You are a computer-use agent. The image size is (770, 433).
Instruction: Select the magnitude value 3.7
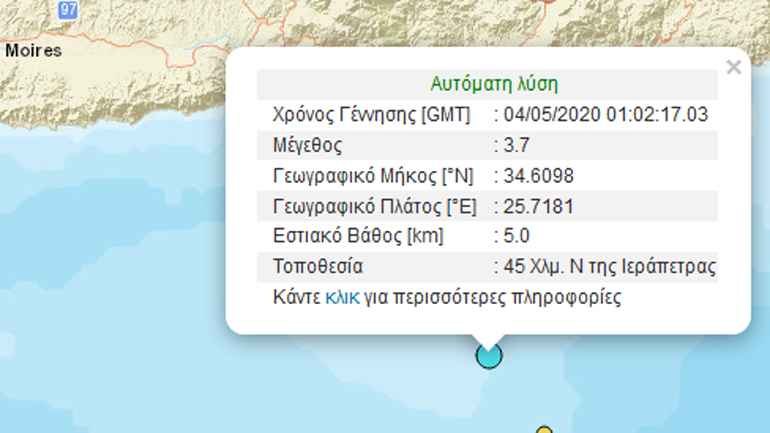point(517,145)
